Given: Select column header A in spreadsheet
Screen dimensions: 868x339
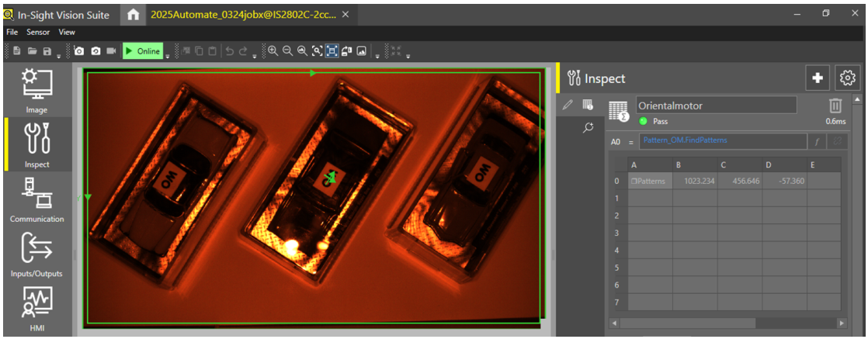Looking at the screenshot, I should [x=650, y=164].
